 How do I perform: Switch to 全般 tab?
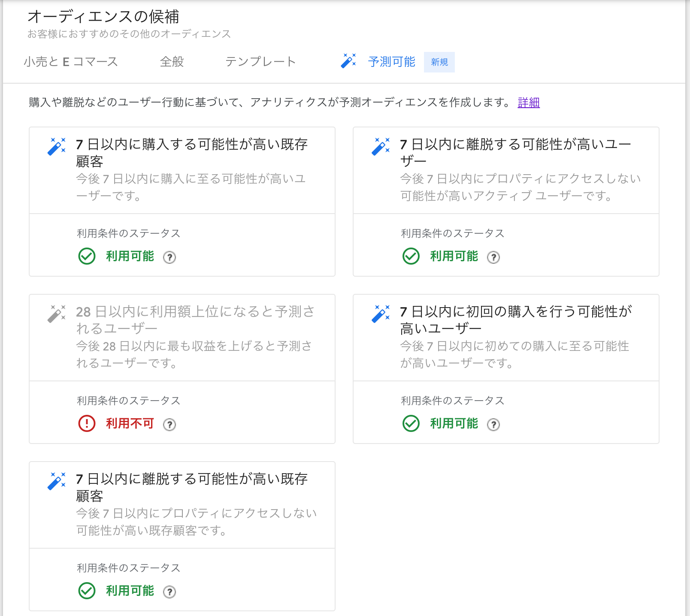coord(172,62)
